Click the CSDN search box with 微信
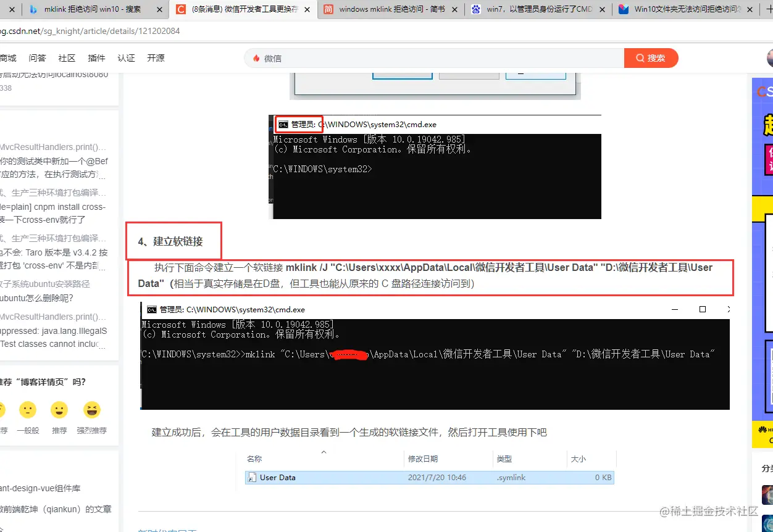This screenshot has width=773, height=532. (x=435, y=58)
